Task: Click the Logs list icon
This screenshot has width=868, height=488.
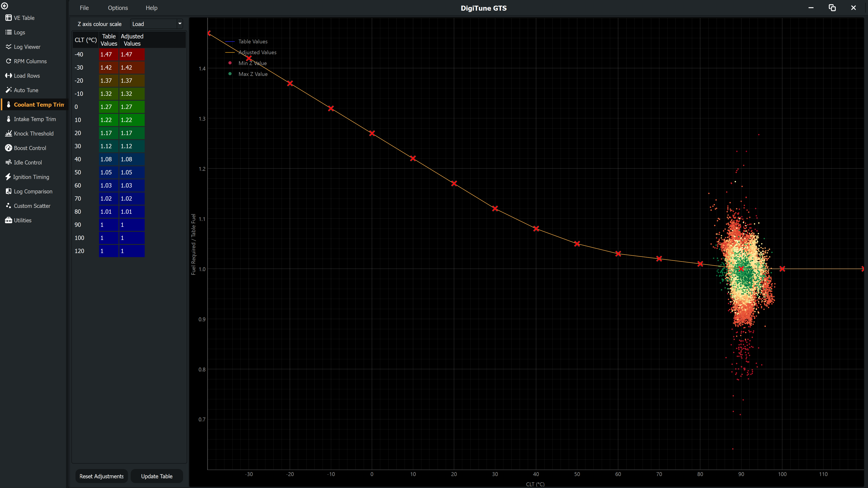Action: point(8,32)
